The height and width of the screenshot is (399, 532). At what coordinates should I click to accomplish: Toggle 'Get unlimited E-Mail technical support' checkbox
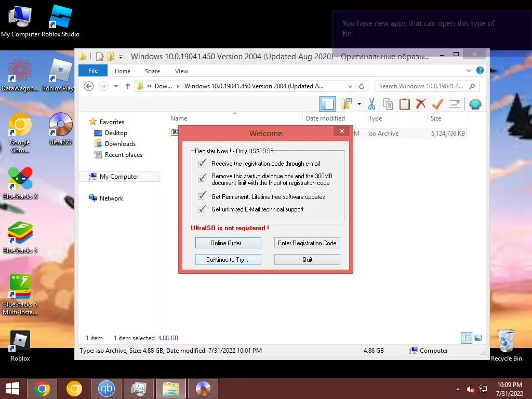[202, 209]
